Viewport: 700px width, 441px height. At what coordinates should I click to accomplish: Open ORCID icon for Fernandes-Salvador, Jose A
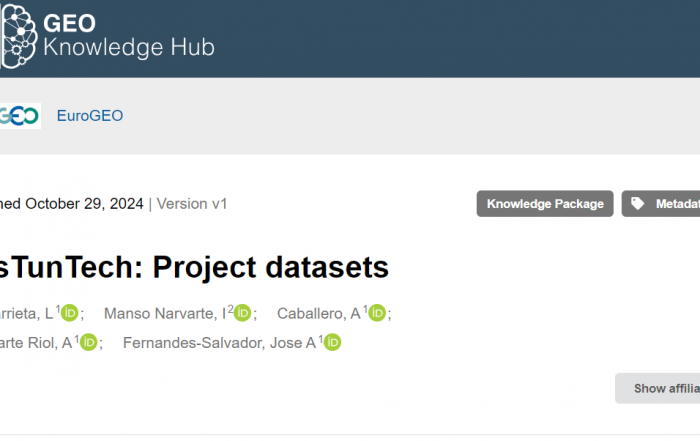coord(332,342)
